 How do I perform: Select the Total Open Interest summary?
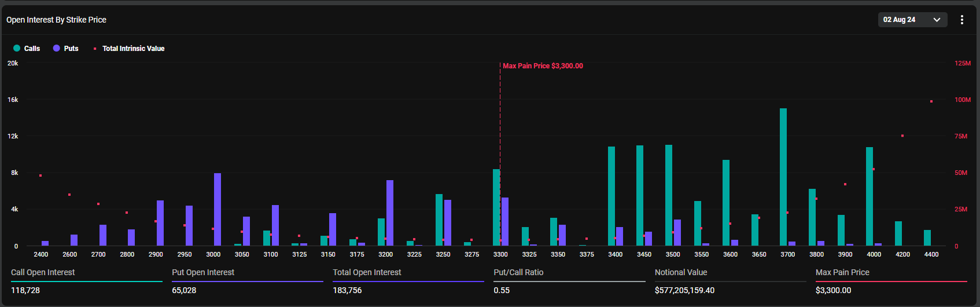pos(367,273)
